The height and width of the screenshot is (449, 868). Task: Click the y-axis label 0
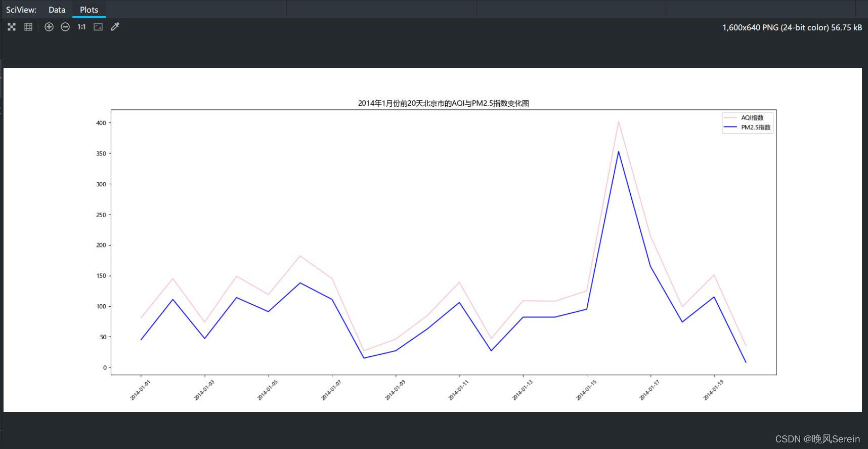click(105, 368)
